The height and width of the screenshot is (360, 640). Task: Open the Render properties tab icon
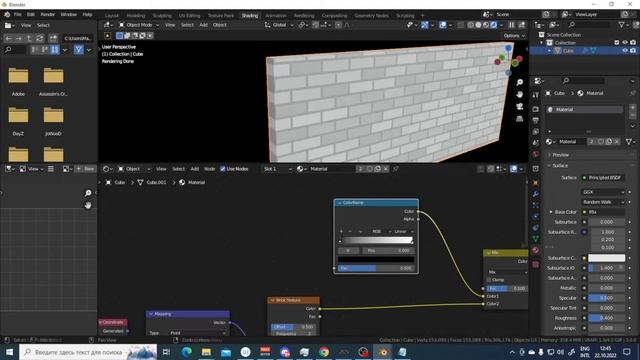pyautogui.click(x=536, y=109)
